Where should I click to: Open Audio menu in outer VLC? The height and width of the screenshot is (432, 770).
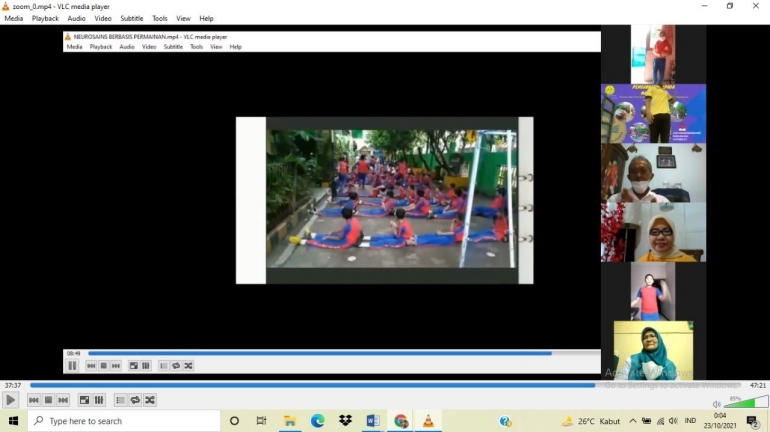[x=76, y=18]
